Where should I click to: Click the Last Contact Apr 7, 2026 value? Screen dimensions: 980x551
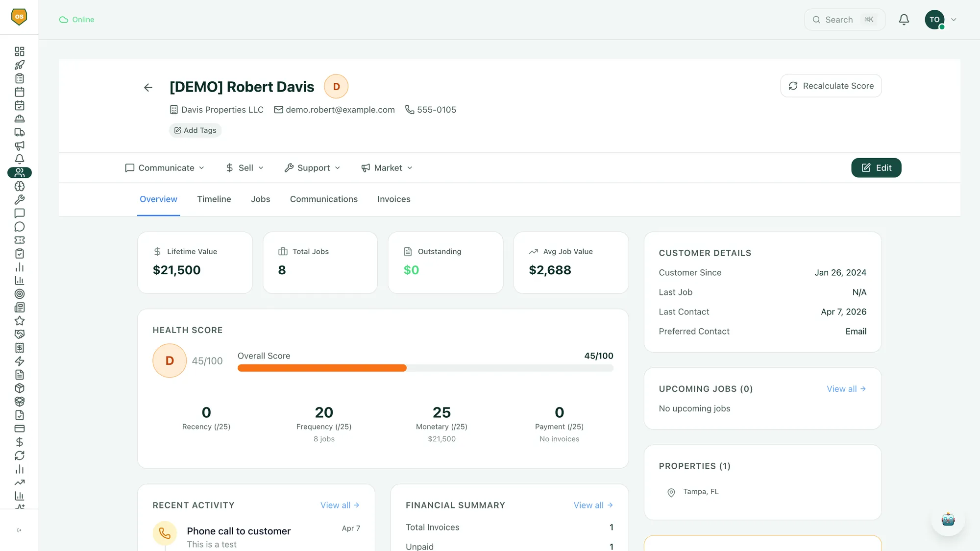click(844, 312)
